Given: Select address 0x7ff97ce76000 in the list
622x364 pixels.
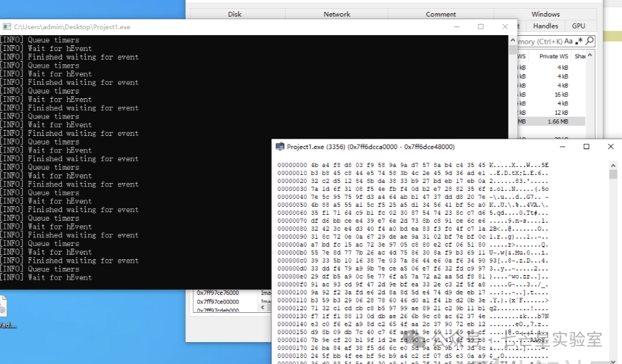Looking at the screenshot, I should coord(218,293).
